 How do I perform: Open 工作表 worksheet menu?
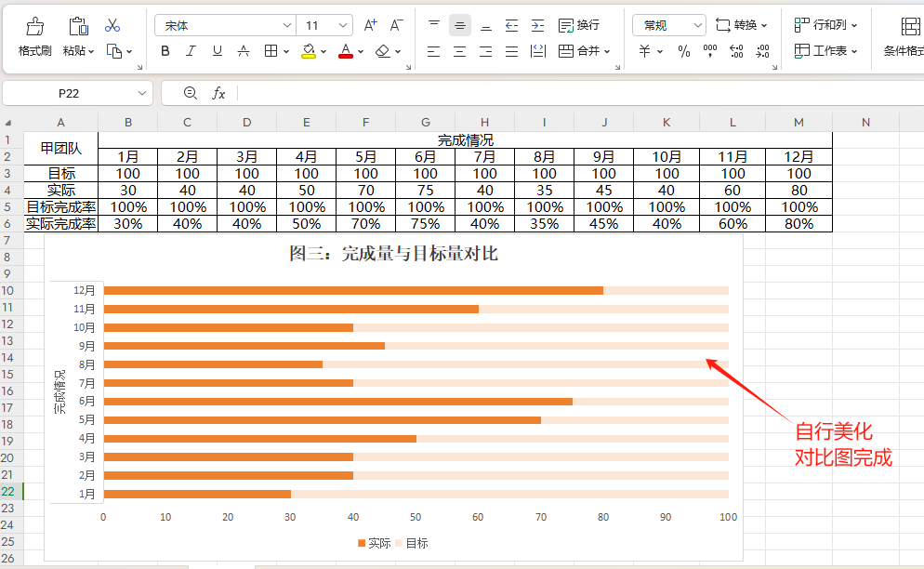pyautogui.click(x=825, y=51)
